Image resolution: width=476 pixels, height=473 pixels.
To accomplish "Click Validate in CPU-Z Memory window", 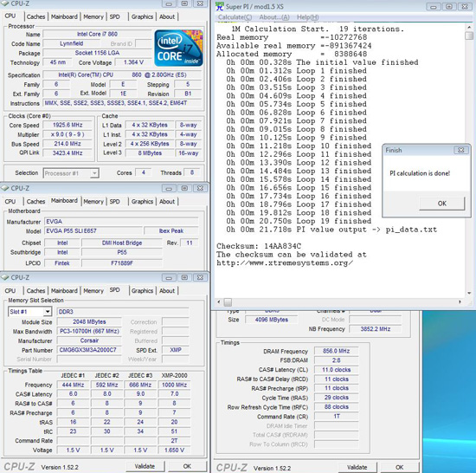I will (x=357, y=467).
